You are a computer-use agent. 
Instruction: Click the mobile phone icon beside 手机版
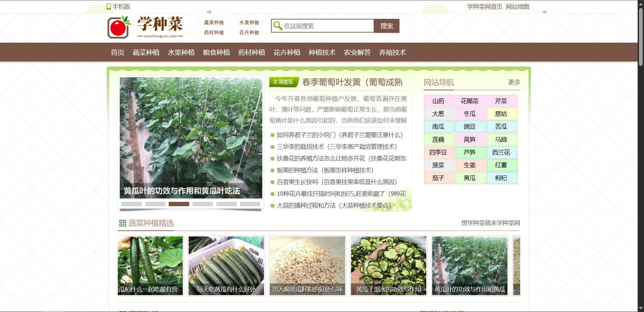tap(109, 7)
